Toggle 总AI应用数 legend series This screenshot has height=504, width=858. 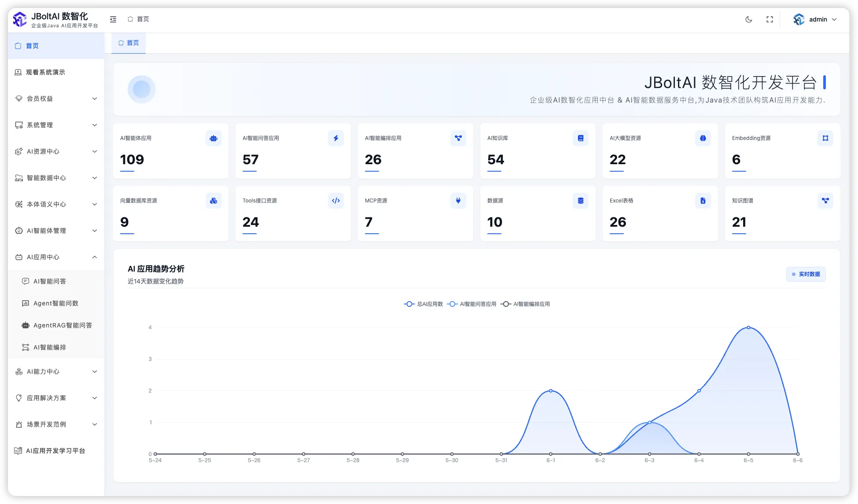tap(423, 304)
